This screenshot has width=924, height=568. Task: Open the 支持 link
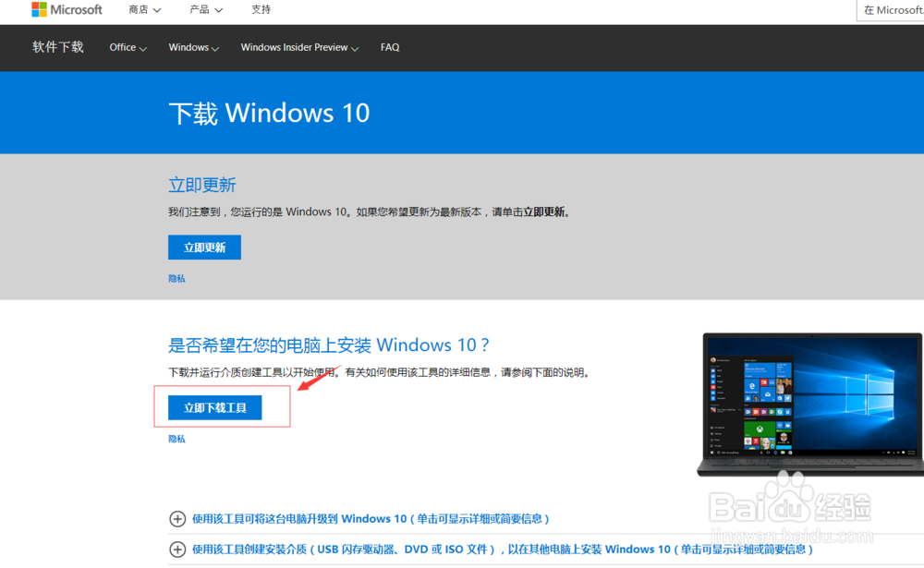261,9
